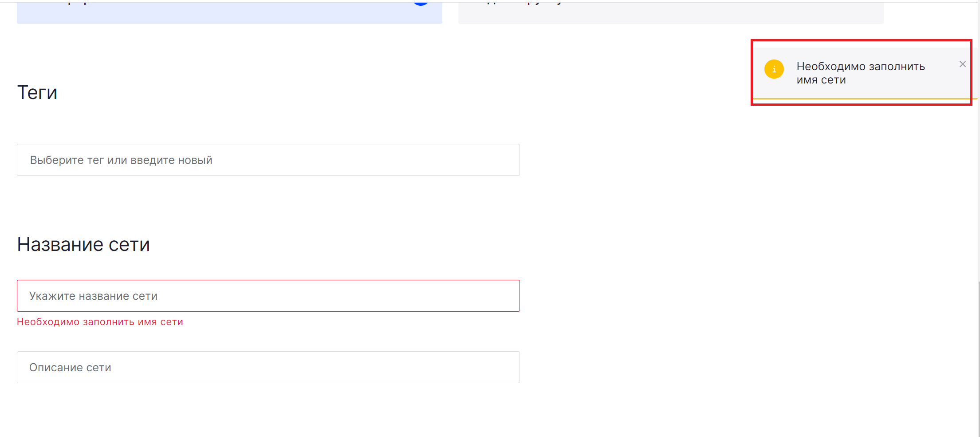The height and width of the screenshot is (437, 980).
Task: Click the words 'имя сети' in the notification
Action: click(x=821, y=80)
